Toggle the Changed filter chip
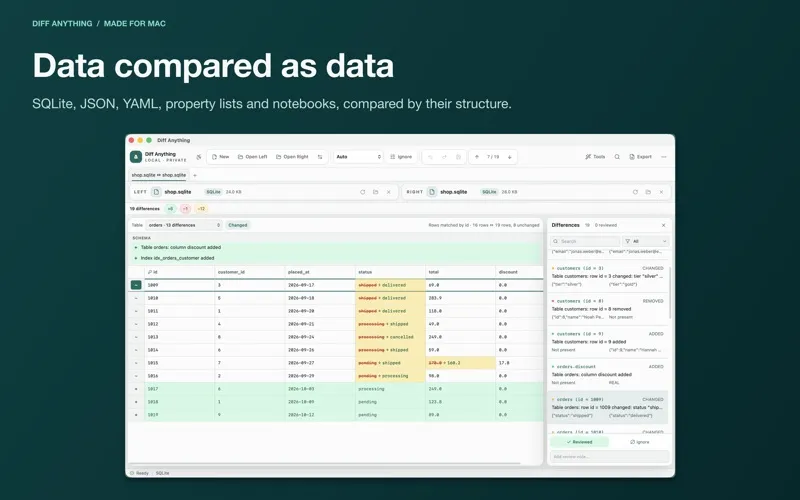The height and width of the screenshot is (500, 800). [238, 225]
